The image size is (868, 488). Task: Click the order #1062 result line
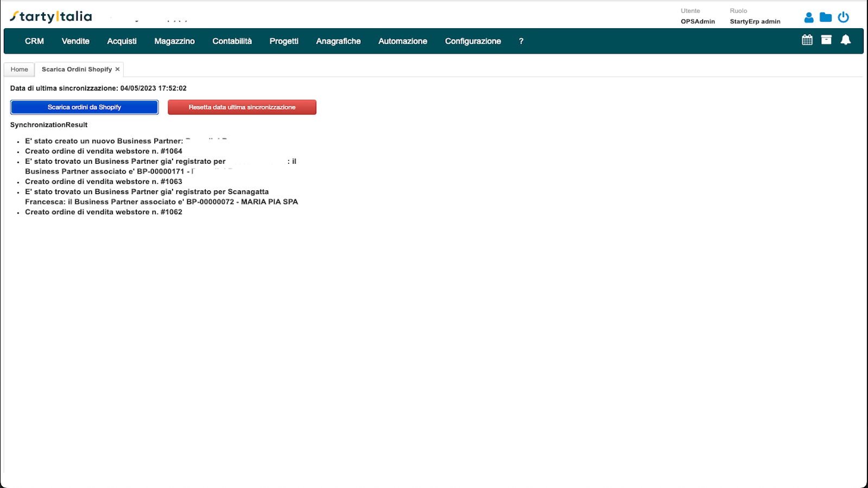point(104,212)
